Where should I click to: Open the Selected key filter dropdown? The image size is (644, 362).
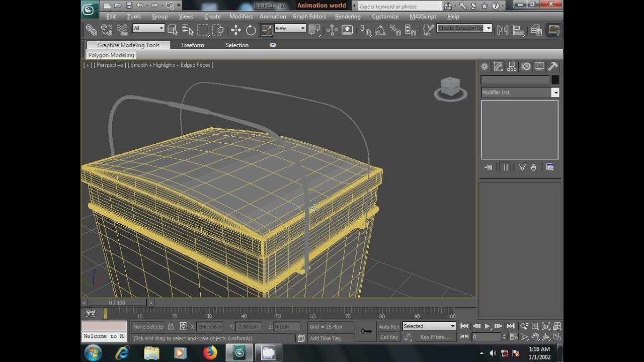point(429,326)
